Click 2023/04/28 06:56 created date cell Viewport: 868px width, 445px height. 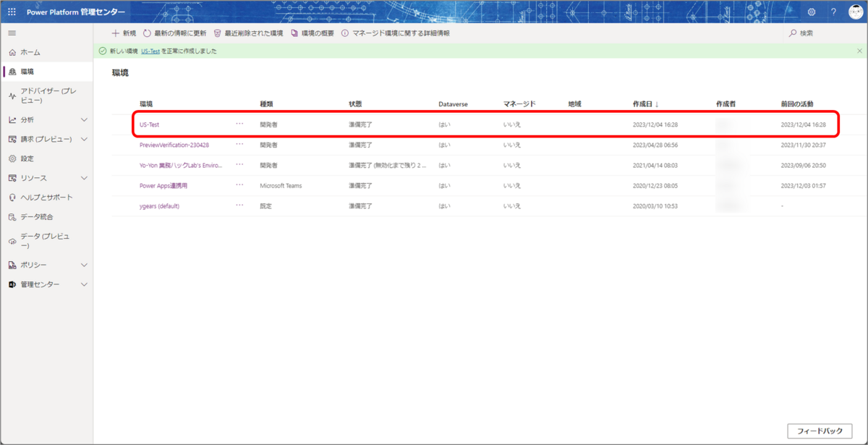point(655,145)
